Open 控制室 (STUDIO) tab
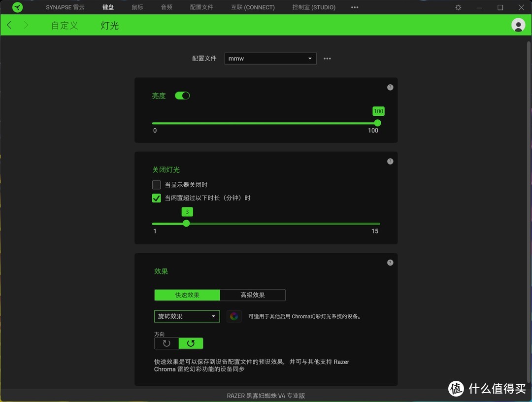 click(x=314, y=7)
